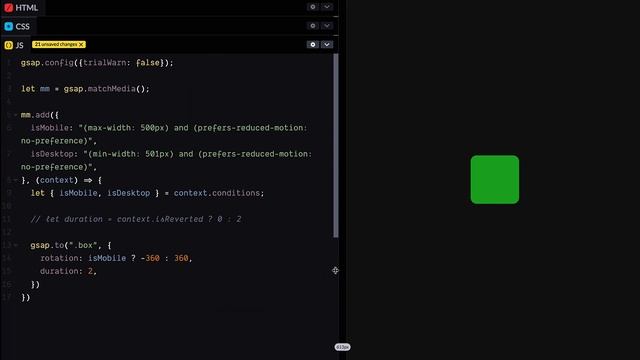640x360 pixels.
Task: Select the HTML panel title
Action: tap(27, 8)
